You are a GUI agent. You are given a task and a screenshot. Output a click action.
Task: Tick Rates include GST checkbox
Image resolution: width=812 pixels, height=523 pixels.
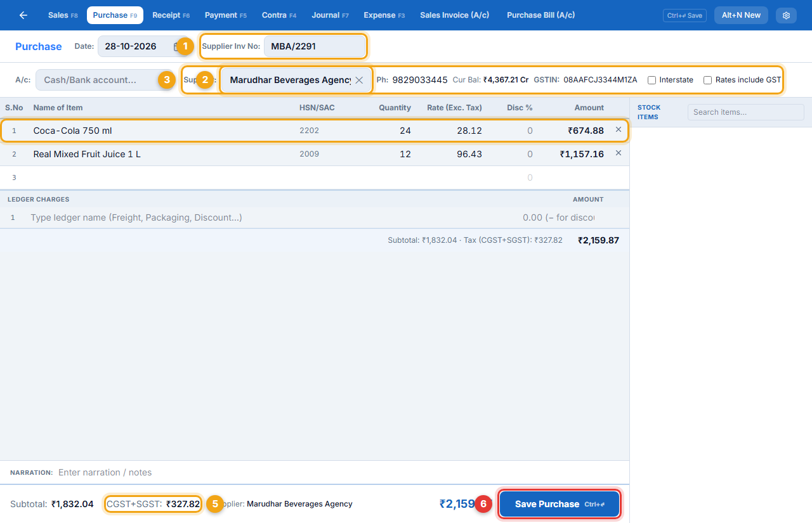pos(707,80)
